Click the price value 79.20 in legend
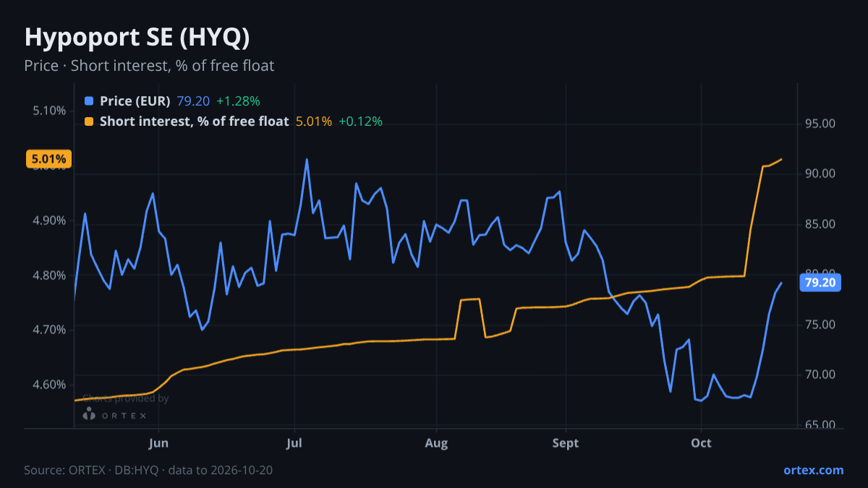The width and height of the screenshot is (868, 488). point(193,101)
